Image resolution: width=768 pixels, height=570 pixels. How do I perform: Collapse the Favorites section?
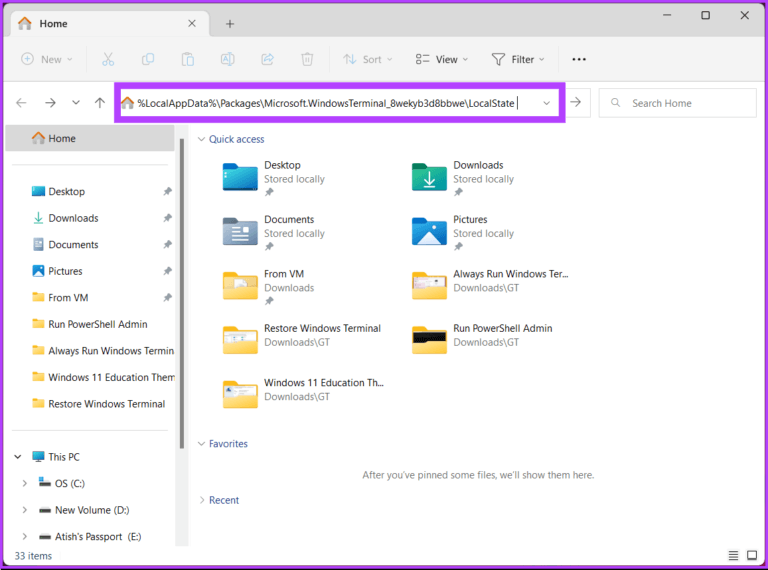[x=201, y=444]
